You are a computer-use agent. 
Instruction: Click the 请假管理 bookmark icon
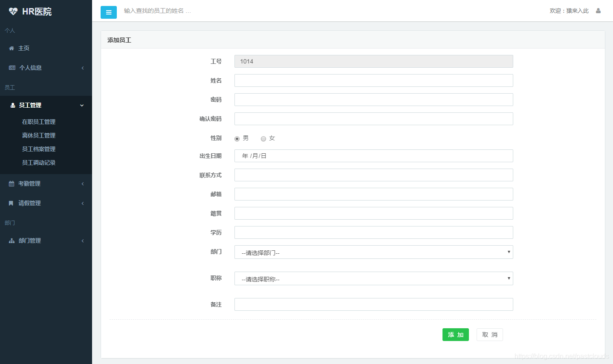(x=11, y=203)
